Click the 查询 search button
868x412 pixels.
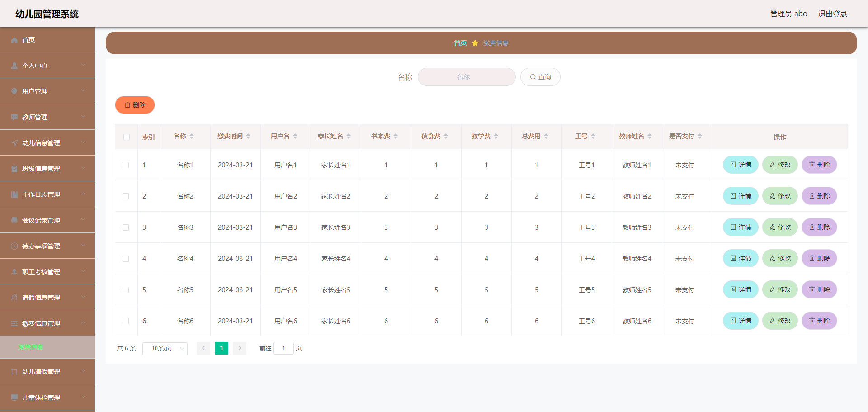pos(540,77)
